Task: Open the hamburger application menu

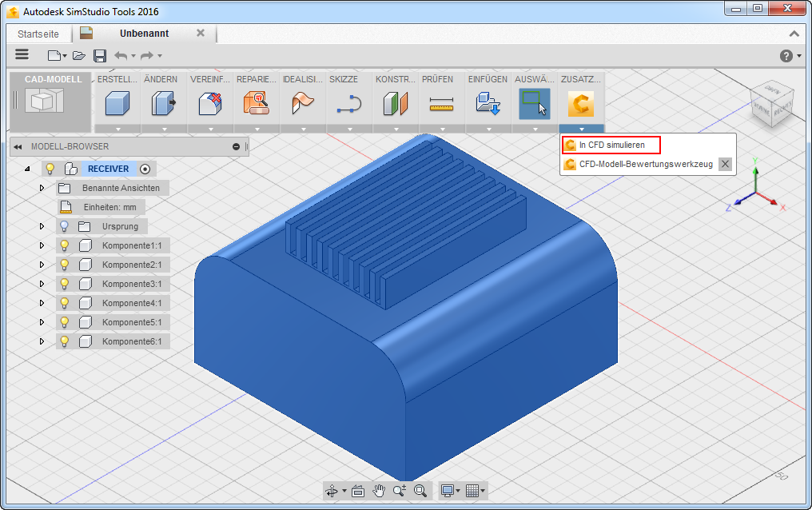Action: click(x=22, y=54)
